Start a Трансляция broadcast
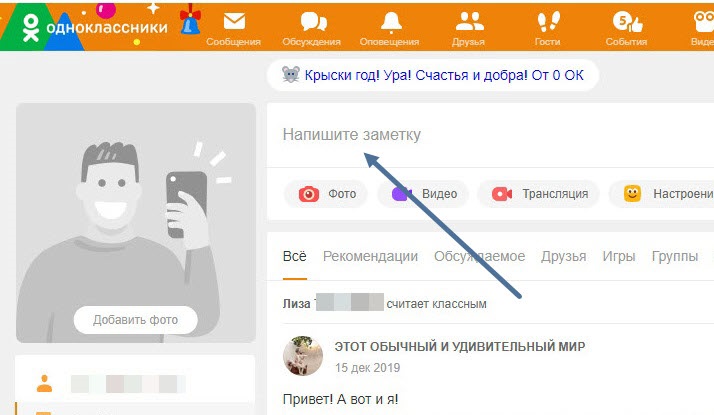 coord(538,194)
